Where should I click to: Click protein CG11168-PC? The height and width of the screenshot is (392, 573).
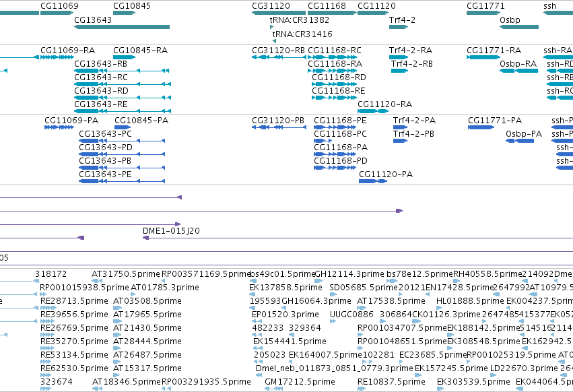tap(340, 134)
